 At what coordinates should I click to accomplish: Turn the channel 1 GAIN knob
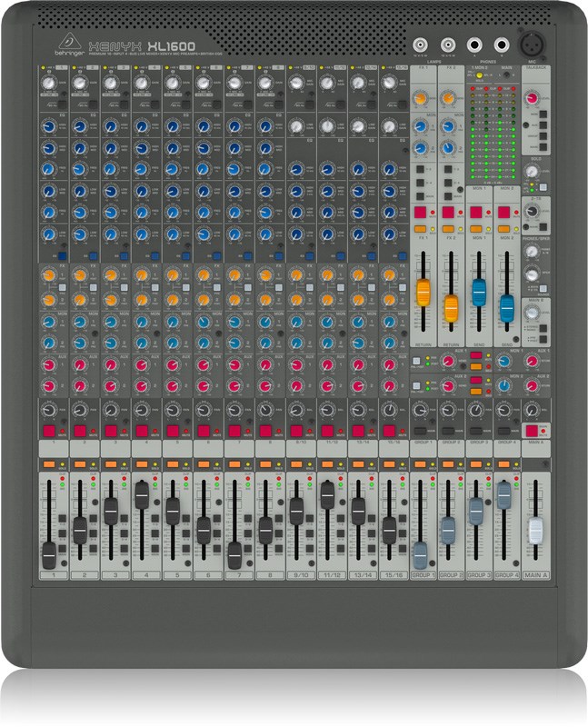point(48,83)
